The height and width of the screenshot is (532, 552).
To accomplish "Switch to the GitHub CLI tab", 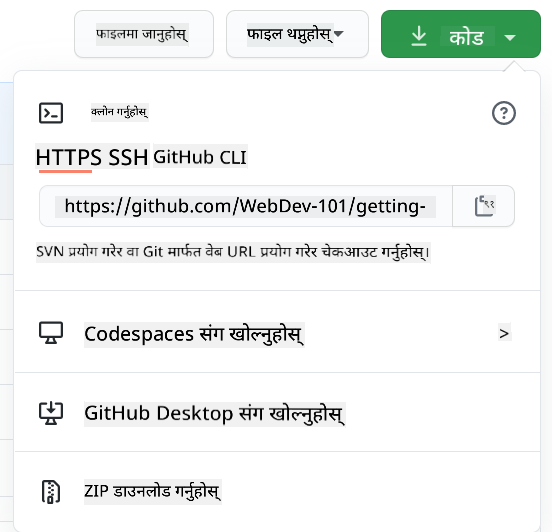I will pyautogui.click(x=200, y=157).
